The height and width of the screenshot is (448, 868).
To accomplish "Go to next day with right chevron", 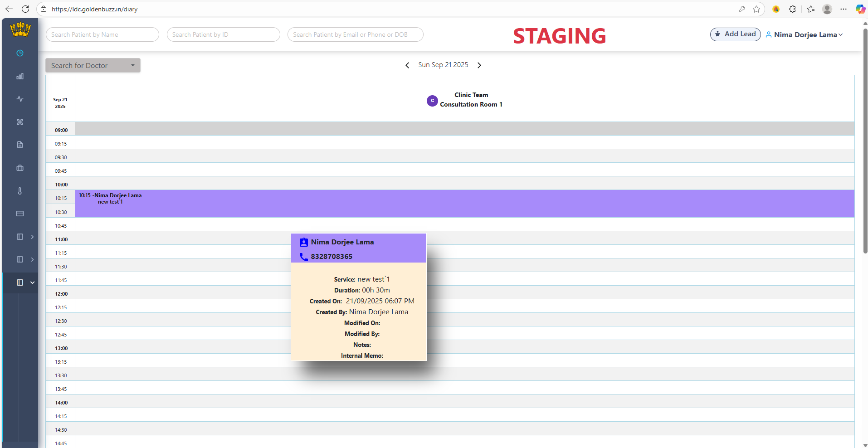I will pos(479,65).
